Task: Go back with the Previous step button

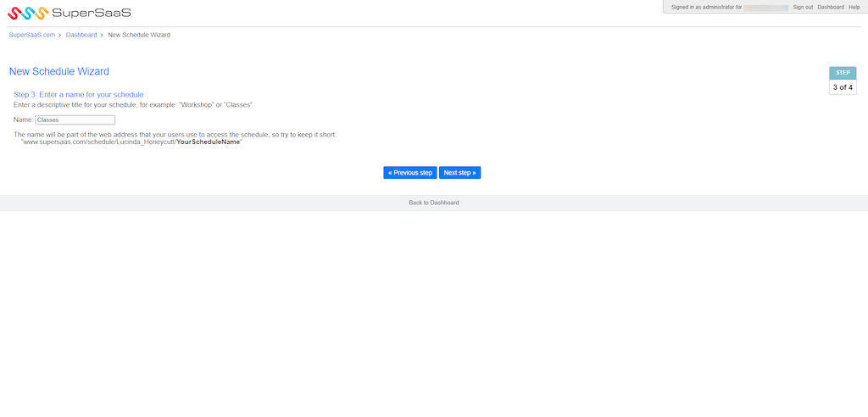Action: coord(410,173)
